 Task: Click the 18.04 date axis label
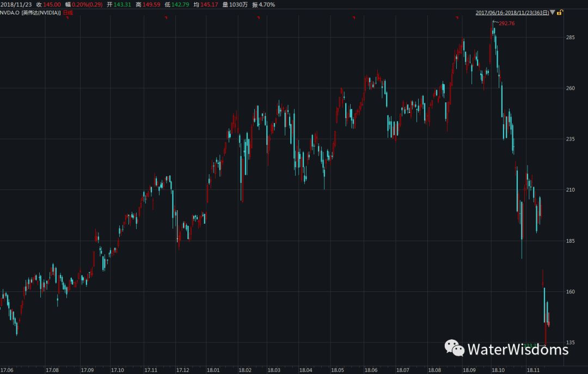(305, 370)
